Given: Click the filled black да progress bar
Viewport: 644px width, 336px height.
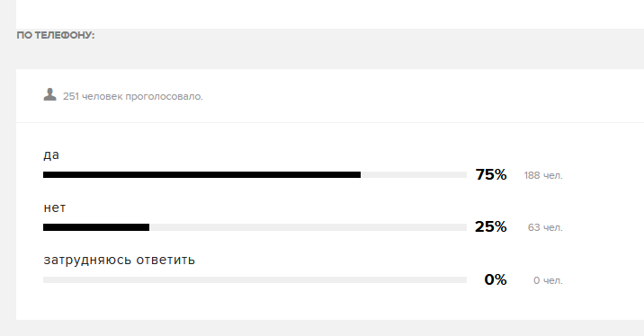Looking at the screenshot, I should [x=202, y=175].
